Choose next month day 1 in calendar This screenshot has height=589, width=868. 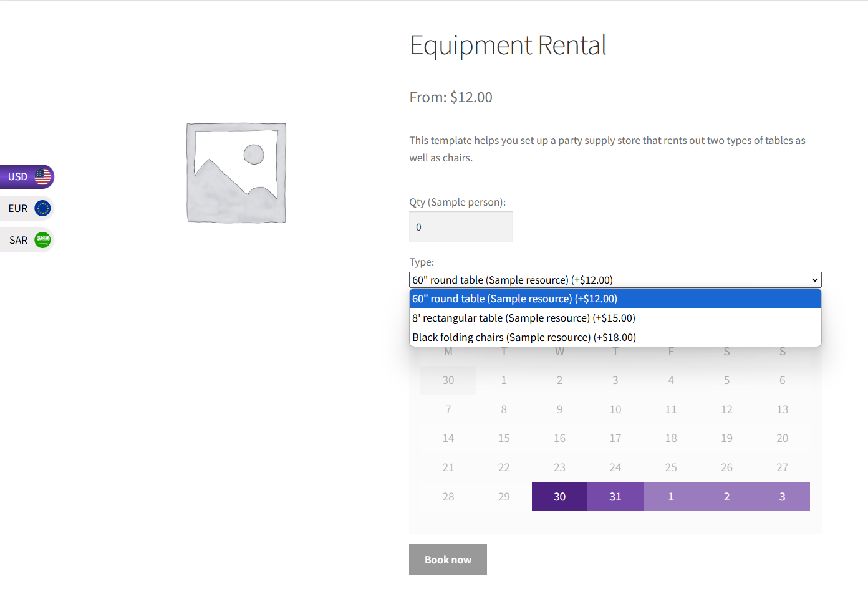point(671,497)
